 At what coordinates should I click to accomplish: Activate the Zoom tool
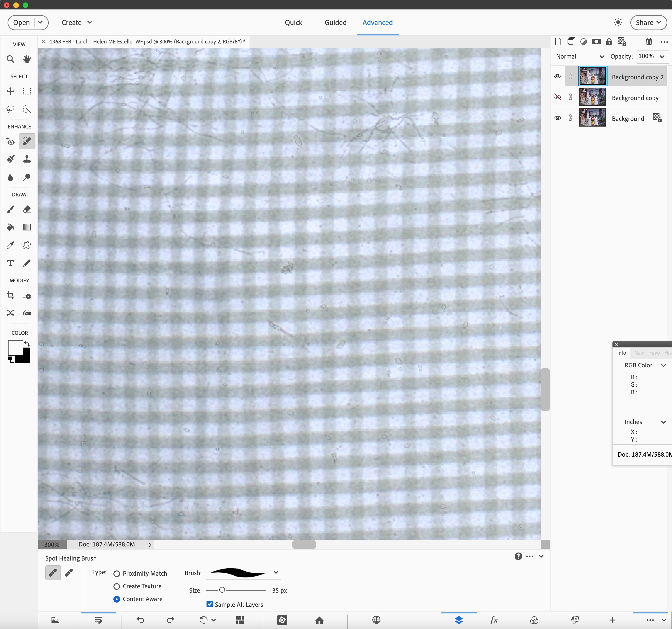click(x=10, y=59)
